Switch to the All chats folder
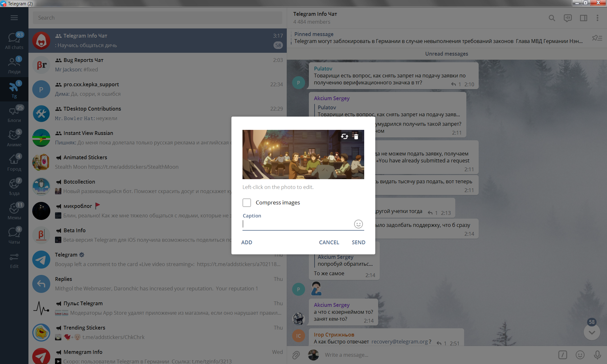Image resolution: width=607 pixels, height=364 pixels. 14,41
